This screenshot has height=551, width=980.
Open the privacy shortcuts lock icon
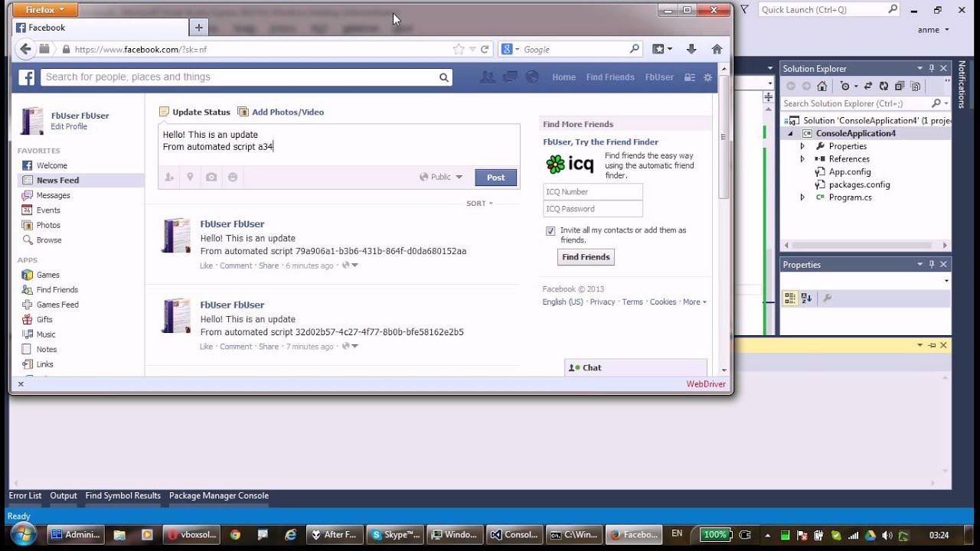(x=689, y=77)
